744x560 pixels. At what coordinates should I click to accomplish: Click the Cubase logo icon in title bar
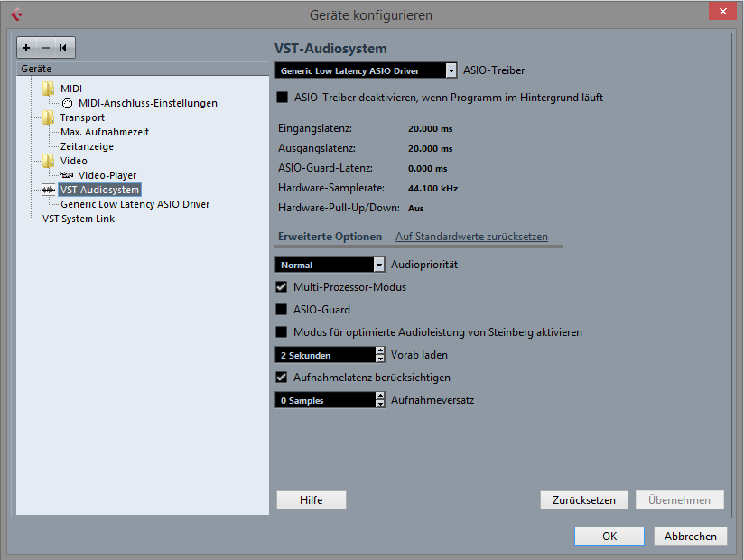[16, 14]
